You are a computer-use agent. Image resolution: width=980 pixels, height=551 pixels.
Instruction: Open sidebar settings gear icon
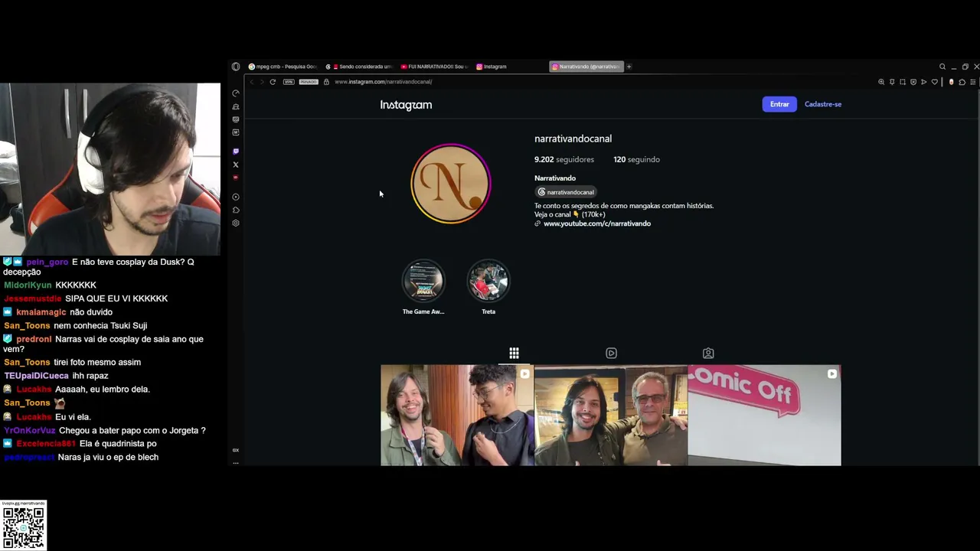click(x=236, y=223)
